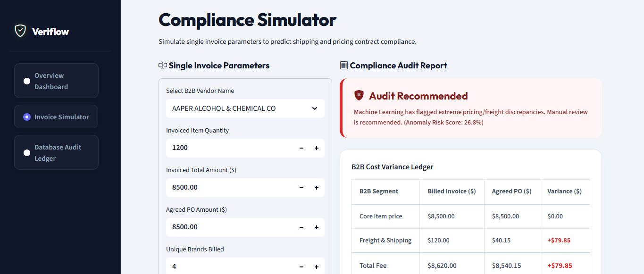Decrease Agreed PO Amount with minus
The width and height of the screenshot is (644, 274).
pos(301,227)
